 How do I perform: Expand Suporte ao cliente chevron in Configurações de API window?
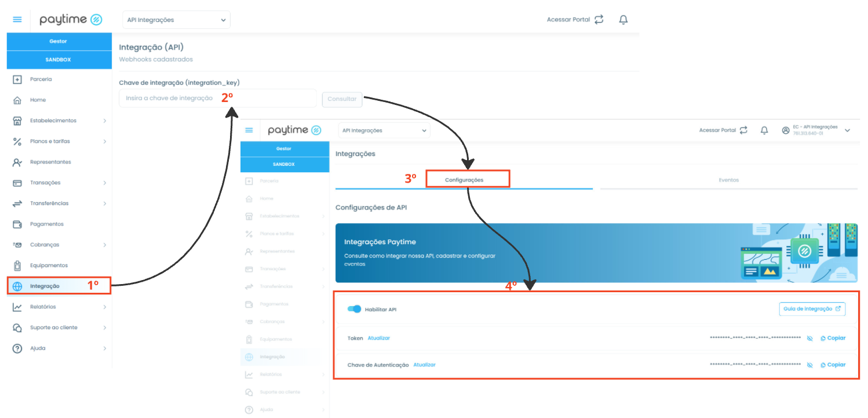(323, 392)
